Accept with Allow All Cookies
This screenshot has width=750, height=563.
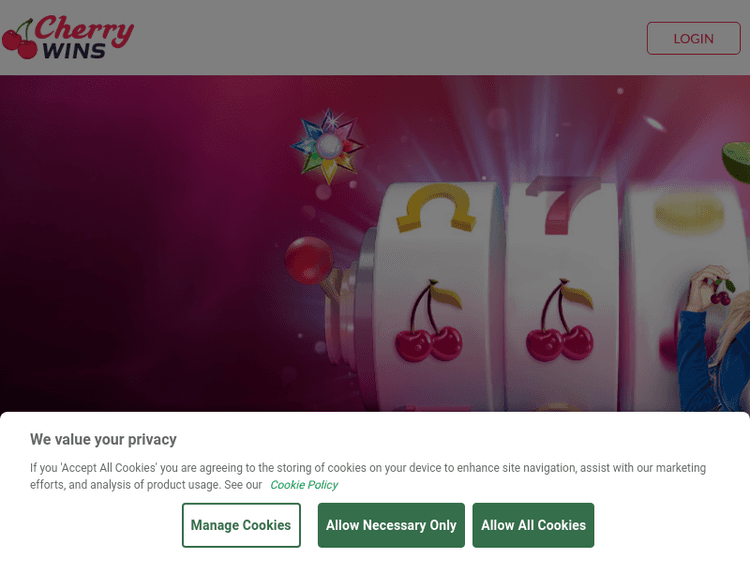point(533,525)
